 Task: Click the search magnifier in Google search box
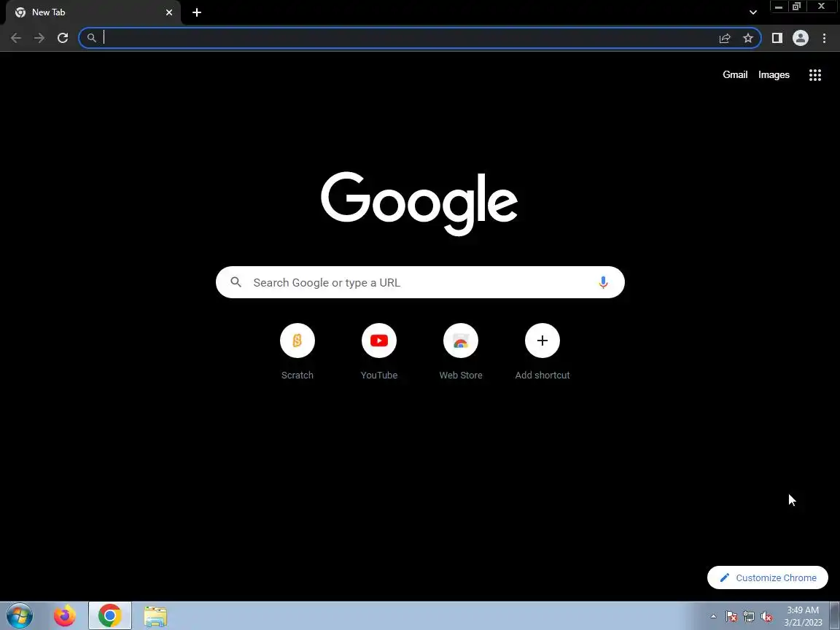pyautogui.click(x=236, y=282)
